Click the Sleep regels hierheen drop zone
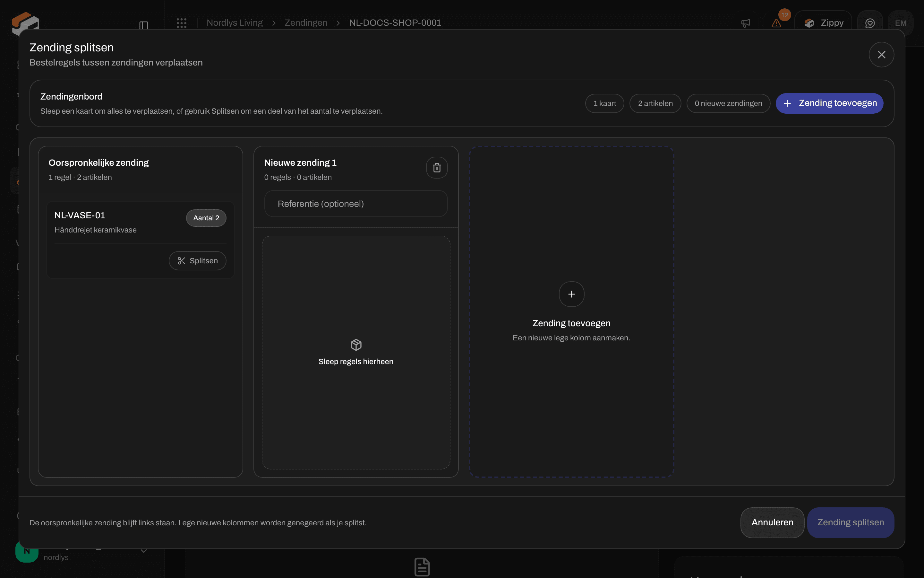The width and height of the screenshot is (924, 578). [356, 353]
